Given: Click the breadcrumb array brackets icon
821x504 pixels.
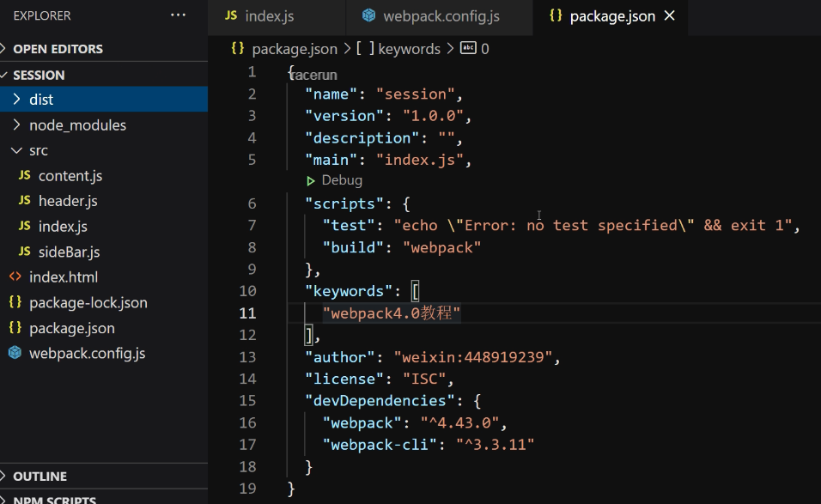Looking at the screenshot, I should coord(365,49).
